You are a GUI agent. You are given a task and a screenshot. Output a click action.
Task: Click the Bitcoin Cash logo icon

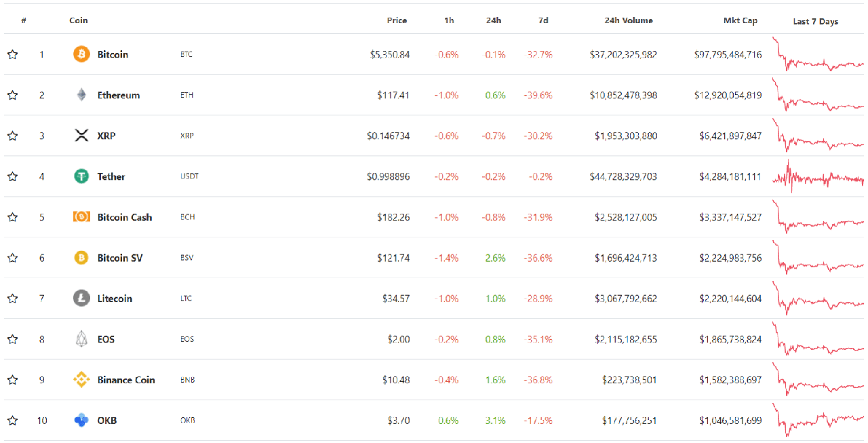(81, 217)
